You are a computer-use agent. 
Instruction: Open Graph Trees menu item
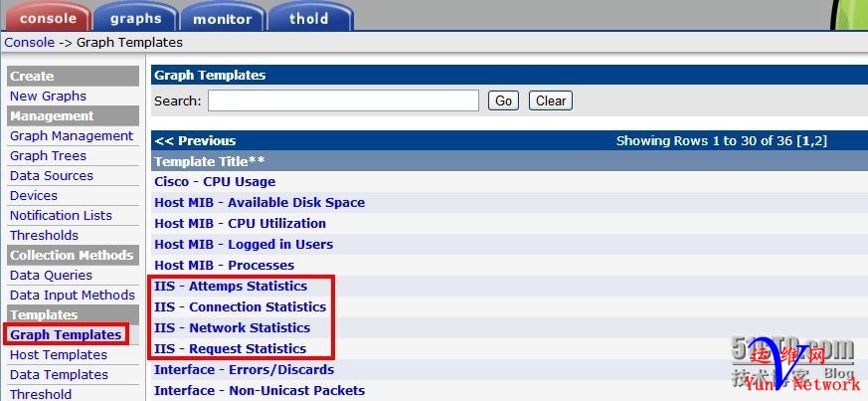[48, 155]
